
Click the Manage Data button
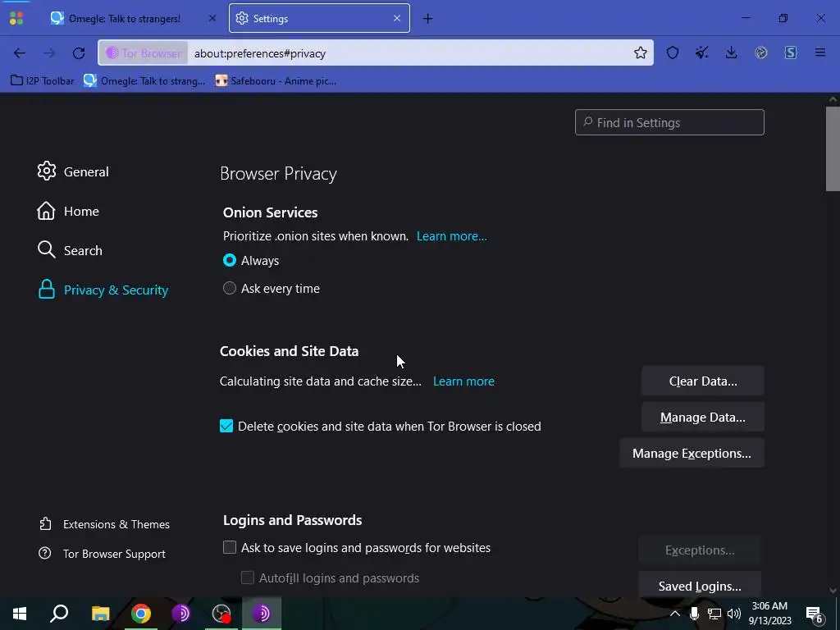coord(702,417)
